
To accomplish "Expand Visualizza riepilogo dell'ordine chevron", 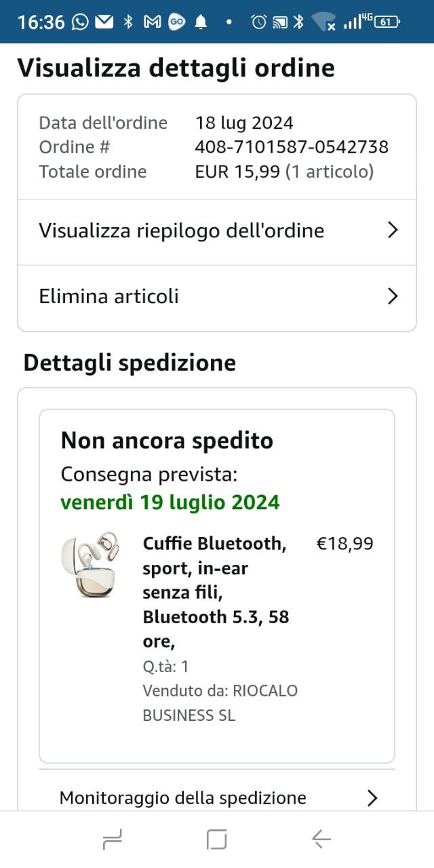I will click(392, 231).
